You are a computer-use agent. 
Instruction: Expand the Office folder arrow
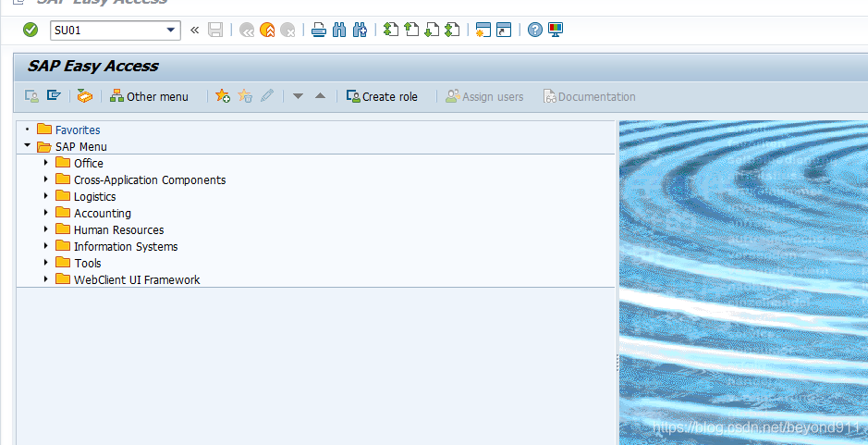click(46, 163)
